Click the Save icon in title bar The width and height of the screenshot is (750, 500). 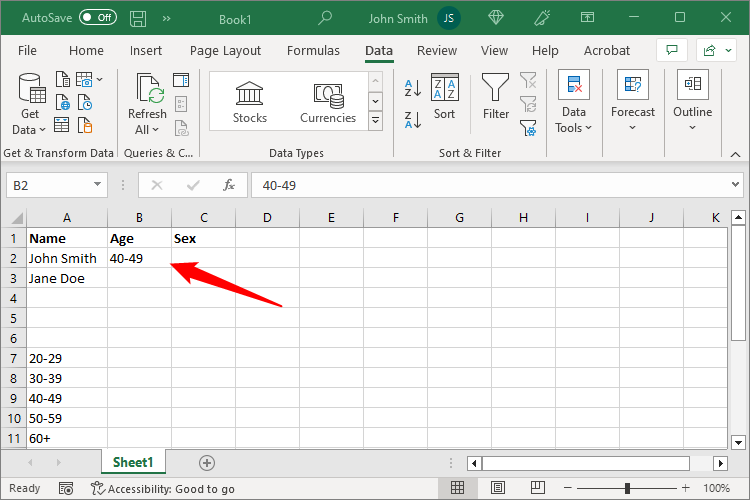point(138,18)
